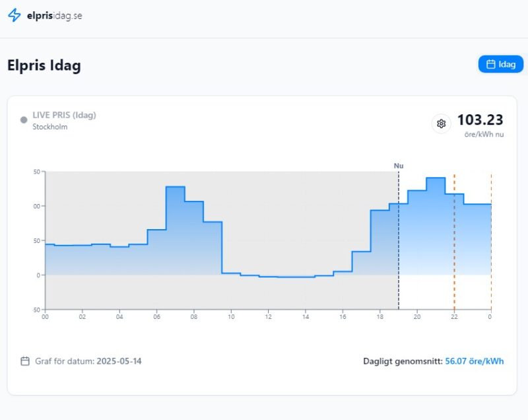Click the evening peak bar at 21
Viewport: 528px width, 420px height.
click(436, 225)
